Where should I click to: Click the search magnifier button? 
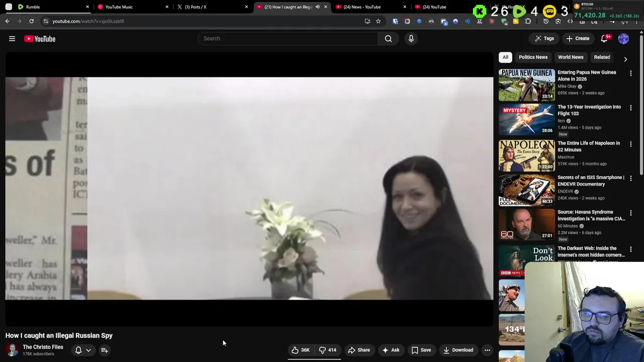(388, 39)
